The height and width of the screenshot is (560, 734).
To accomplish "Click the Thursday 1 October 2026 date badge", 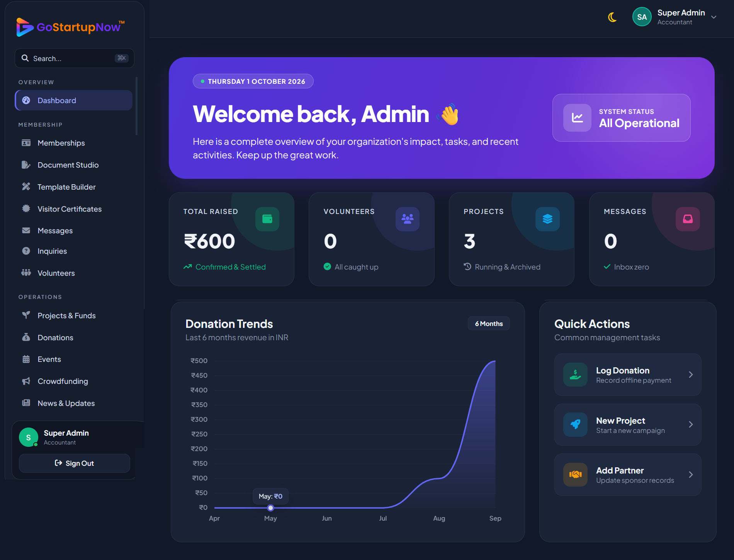I will (x=253, y=81).
